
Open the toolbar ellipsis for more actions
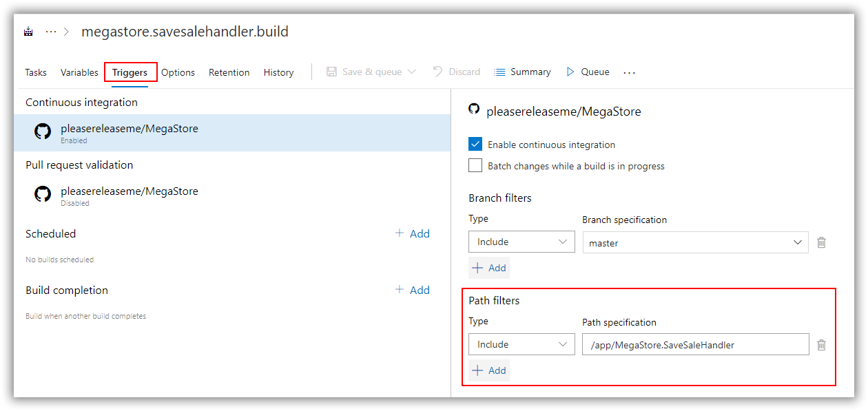click(x=629, y=72)
